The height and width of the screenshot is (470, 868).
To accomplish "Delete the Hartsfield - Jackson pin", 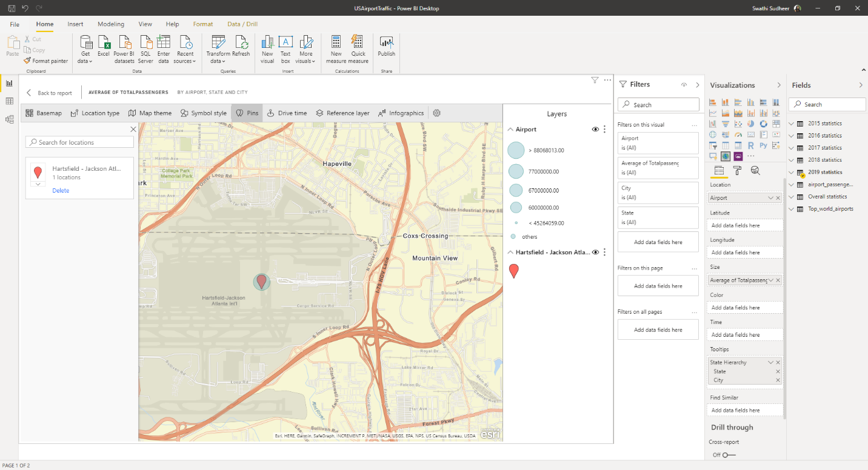I will 61,191.
